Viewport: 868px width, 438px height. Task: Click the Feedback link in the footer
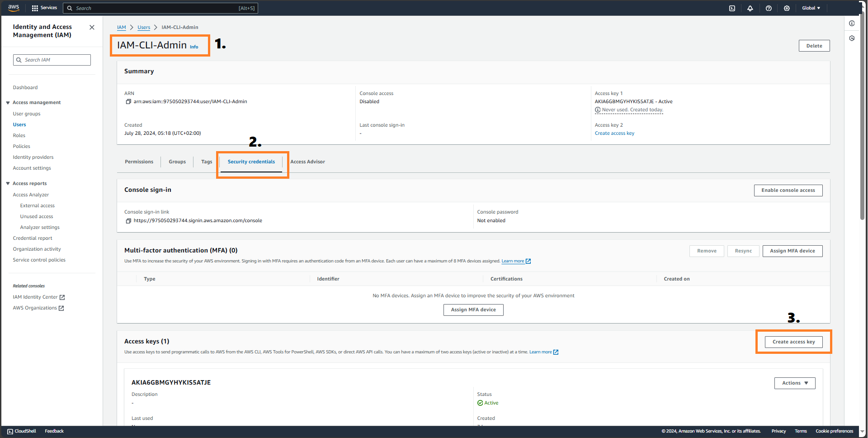[54, 432]
